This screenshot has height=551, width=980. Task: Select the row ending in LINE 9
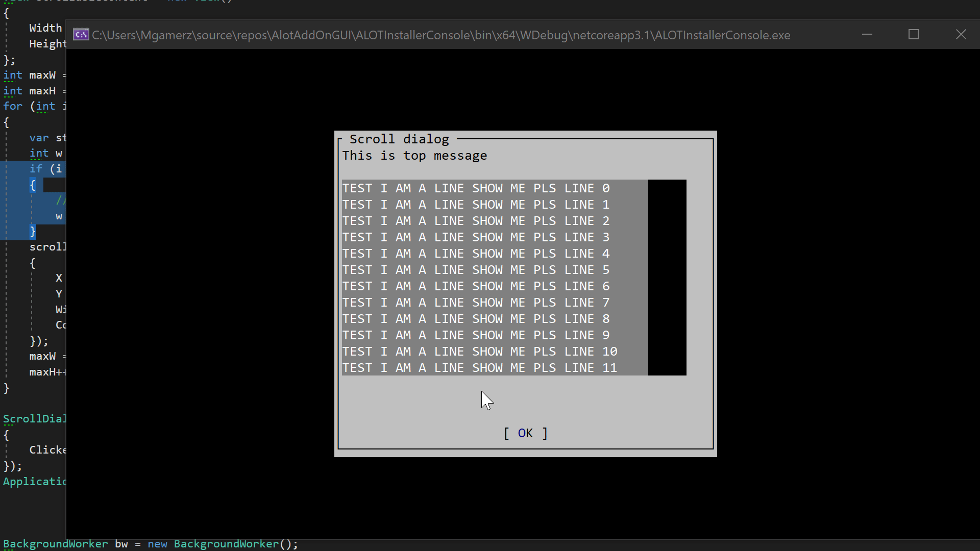495,335
